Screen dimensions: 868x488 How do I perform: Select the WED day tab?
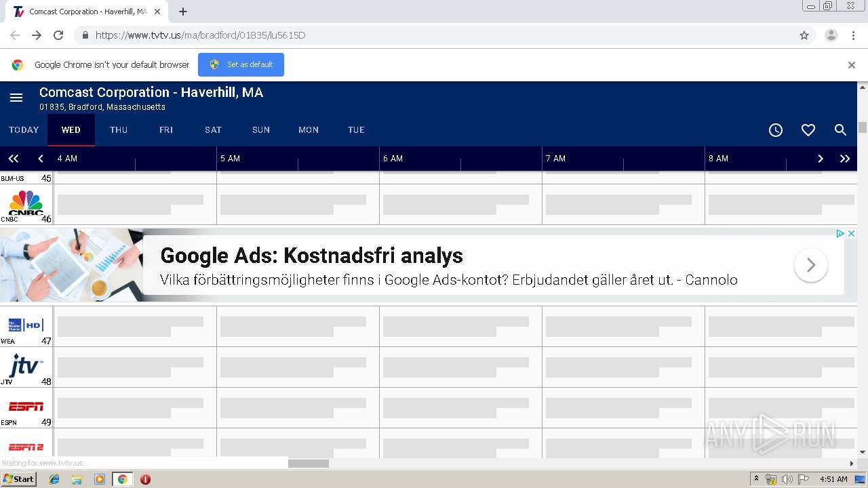coord(71,130)
